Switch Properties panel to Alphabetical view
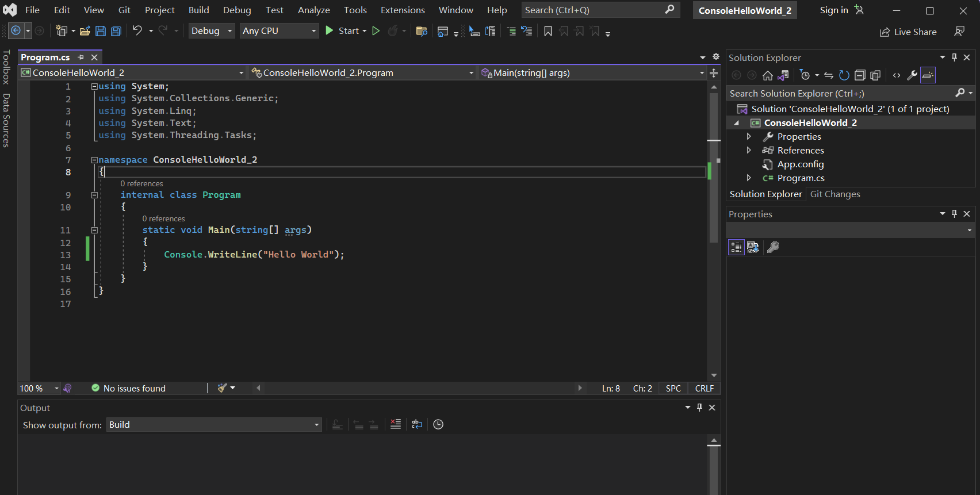Screen dimensions: 980x495 point(753,247)
